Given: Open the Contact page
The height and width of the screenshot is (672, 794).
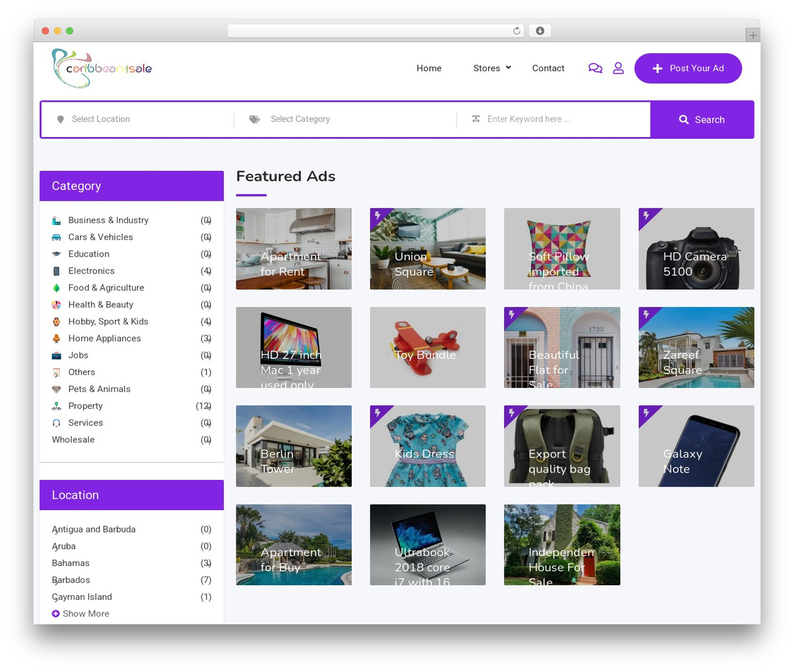Looking at the screenshot, I should pos(548,68).
